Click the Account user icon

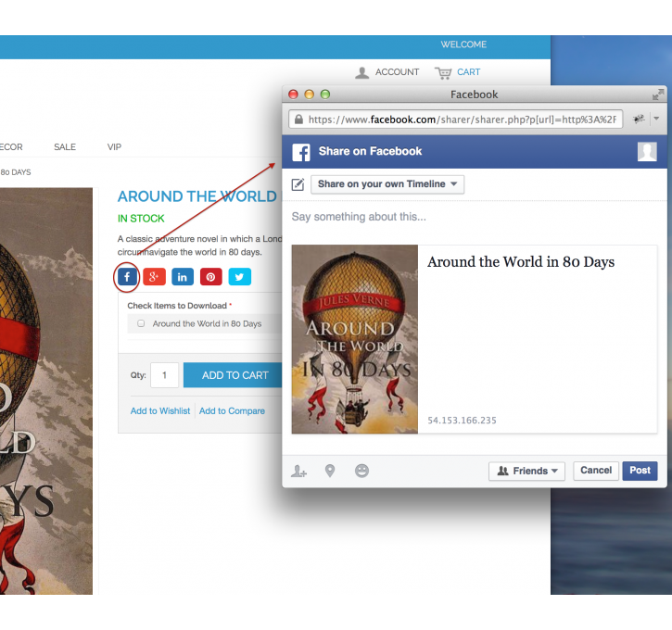click(362, 73)
